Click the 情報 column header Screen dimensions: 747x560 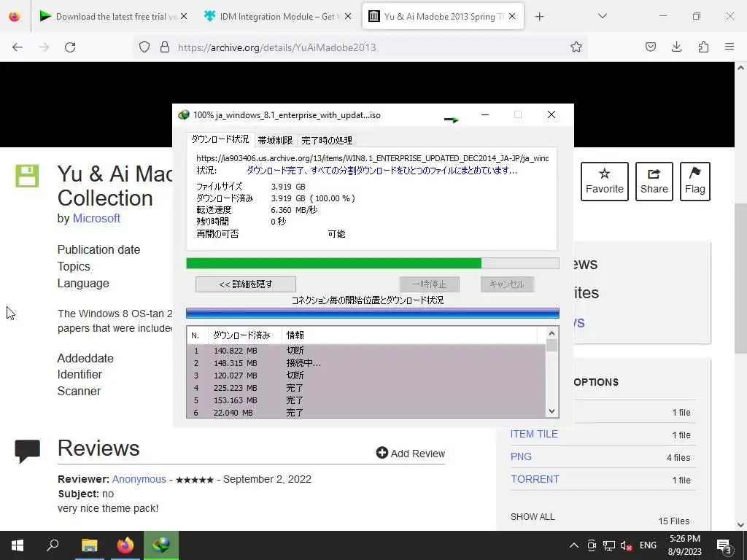pos(410,335)
